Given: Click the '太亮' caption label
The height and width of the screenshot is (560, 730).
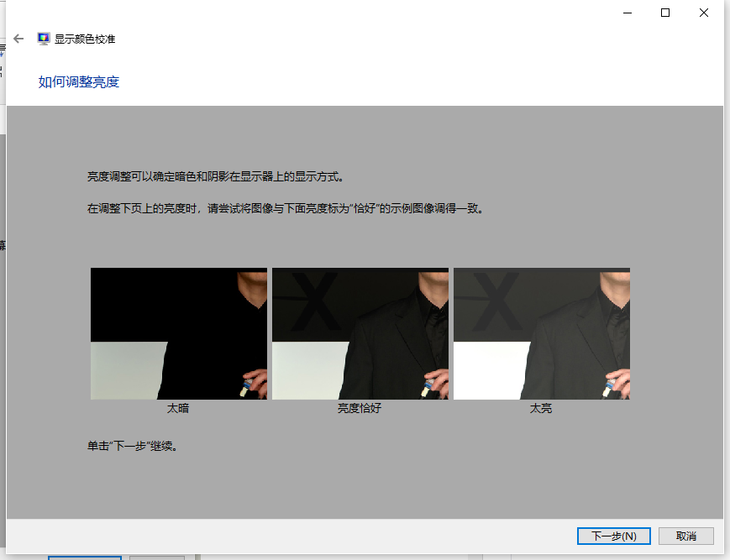Looking at the screenshot, I should point(541,409).
